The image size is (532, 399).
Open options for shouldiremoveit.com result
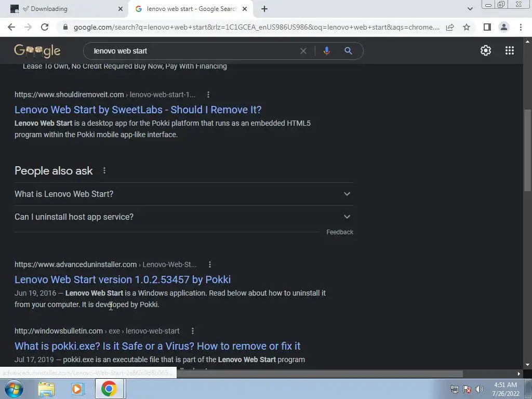(x=208, y=95)
